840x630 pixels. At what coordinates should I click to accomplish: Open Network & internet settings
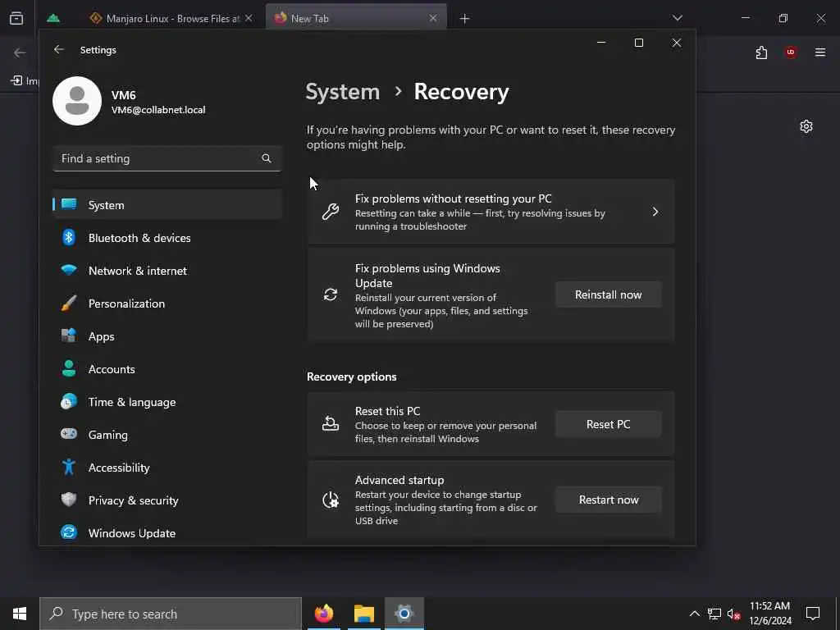167,271
